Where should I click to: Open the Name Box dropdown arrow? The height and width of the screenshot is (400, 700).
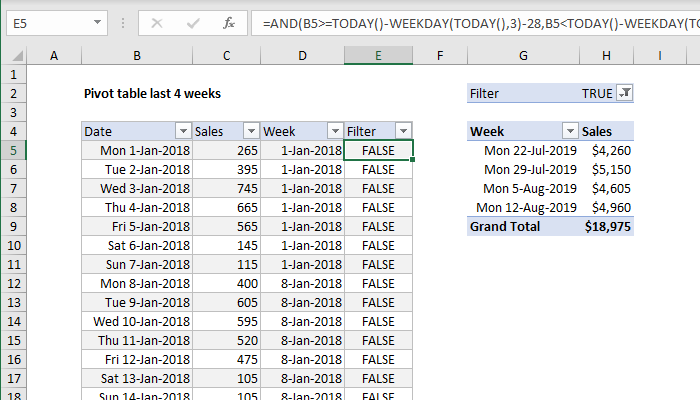point(97,21)
